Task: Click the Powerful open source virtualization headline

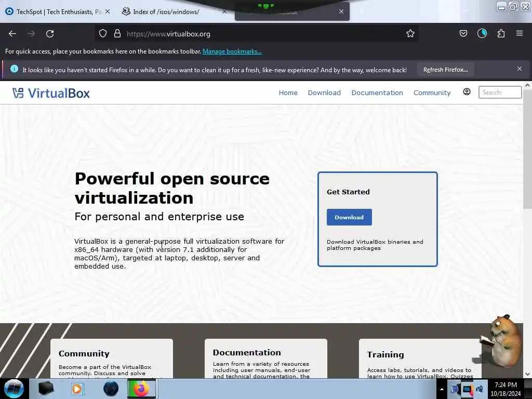Action: [x=172, y=188]
